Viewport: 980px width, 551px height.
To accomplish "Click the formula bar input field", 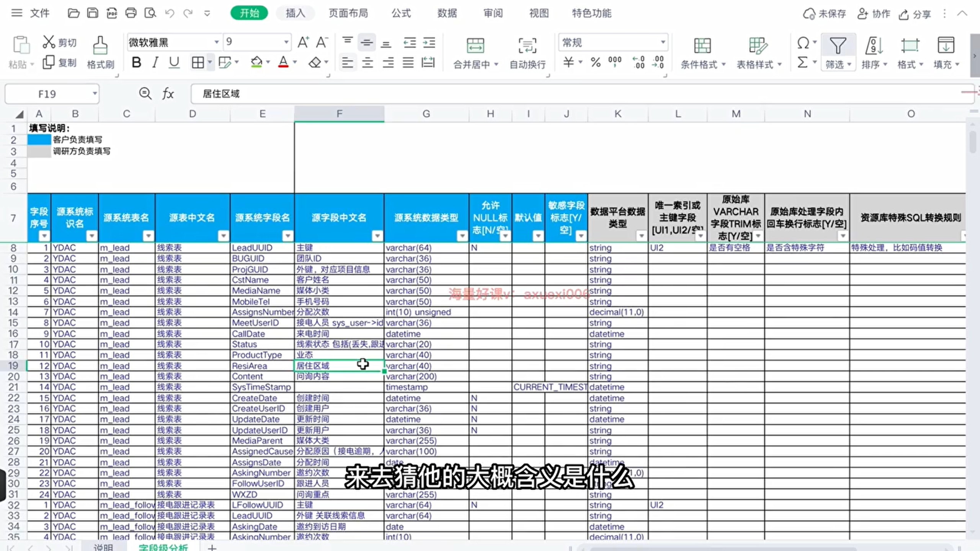I will [x=582, y=94].
